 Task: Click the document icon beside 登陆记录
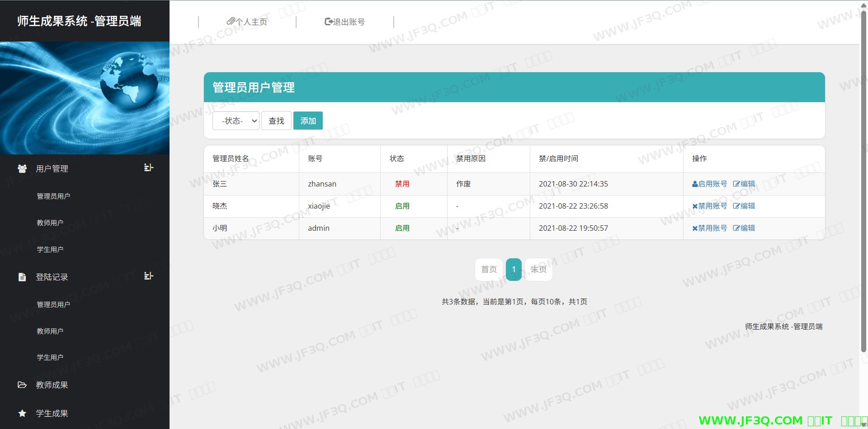tap(22, 277)
